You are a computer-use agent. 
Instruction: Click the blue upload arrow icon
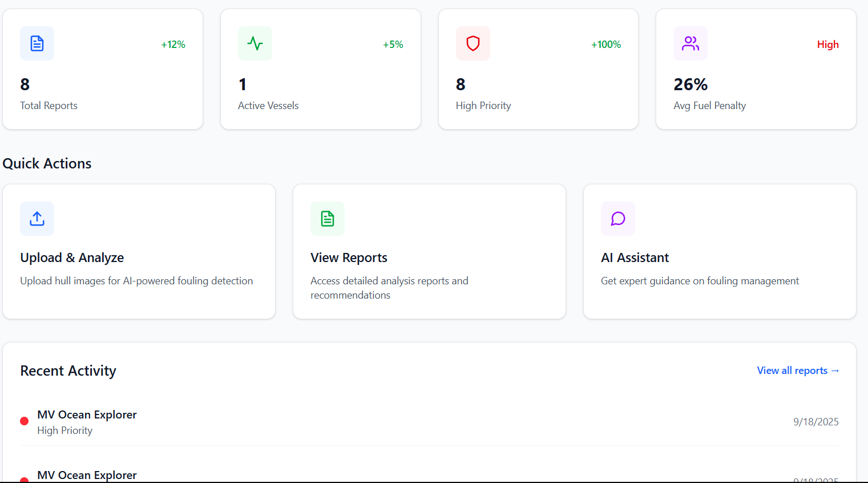(x=37, y=219)
